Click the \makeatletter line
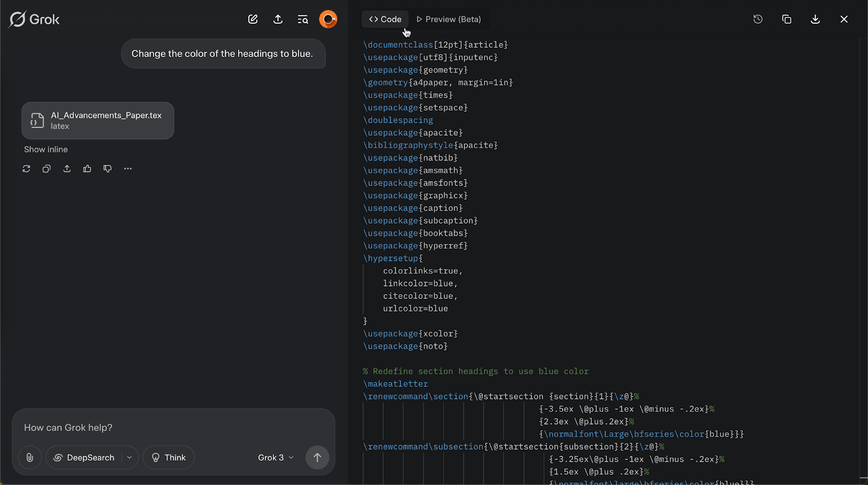 pyautogui.click(x=395, y=384)
